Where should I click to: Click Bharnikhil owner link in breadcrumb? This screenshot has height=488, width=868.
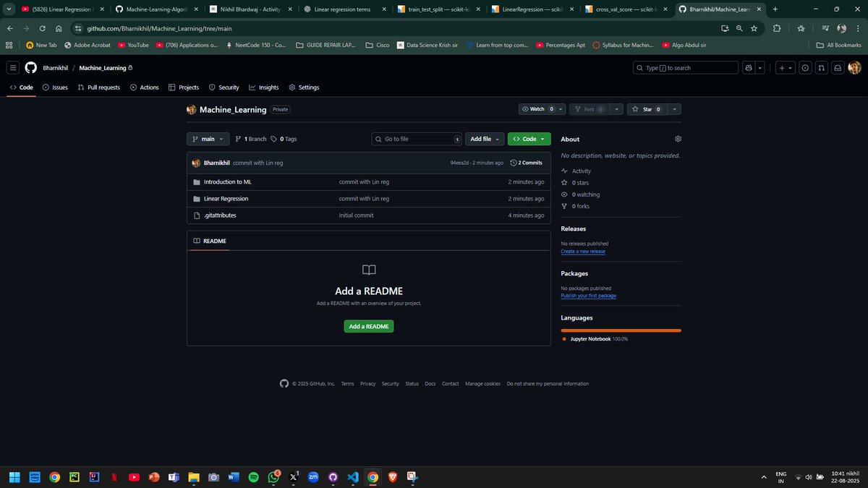click(55, 68)
